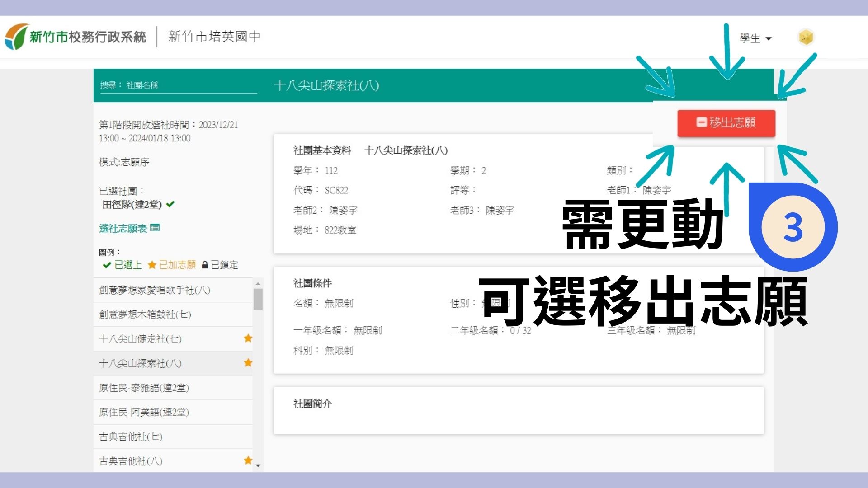Click the 新竹市校務行政系統 leaf logo
This screenshot has height=488, width=868.
17,37
